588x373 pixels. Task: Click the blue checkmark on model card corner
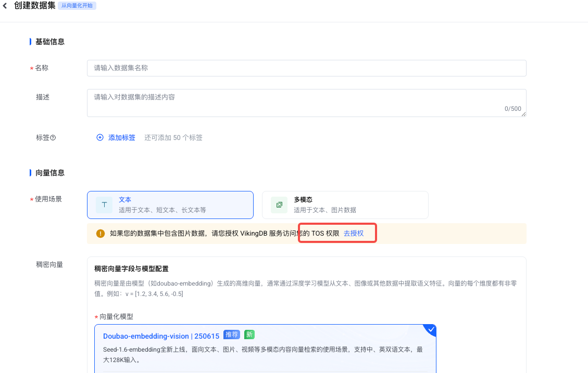click(x=430, y=329)
